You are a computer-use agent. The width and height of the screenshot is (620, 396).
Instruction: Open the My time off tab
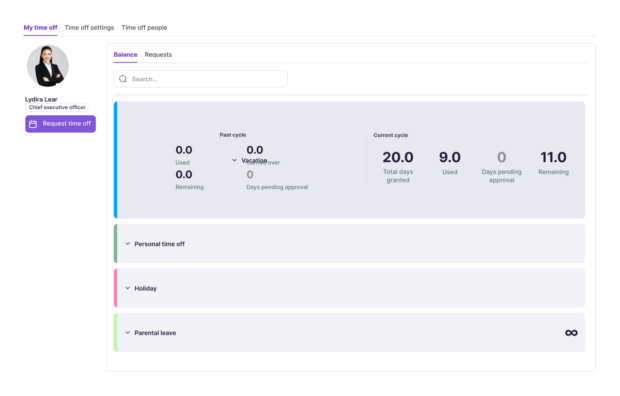pyautogui.click(x=40, y=28)
